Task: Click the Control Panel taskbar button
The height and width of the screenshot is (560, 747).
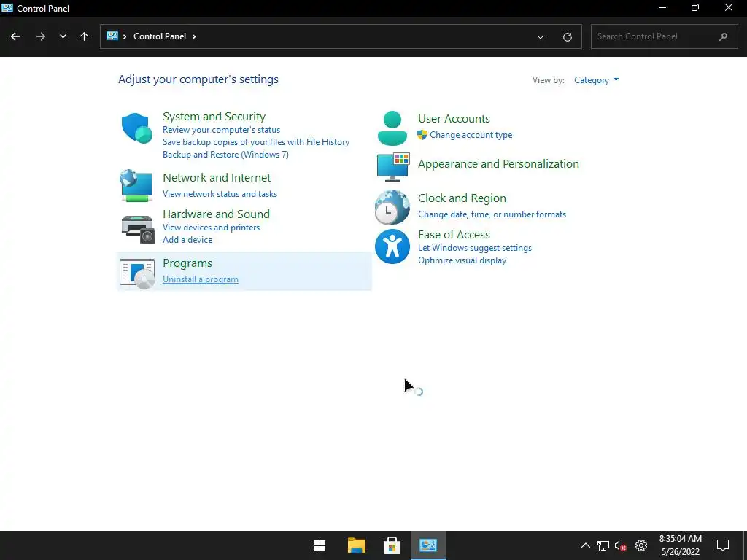Action: [427, 545]
